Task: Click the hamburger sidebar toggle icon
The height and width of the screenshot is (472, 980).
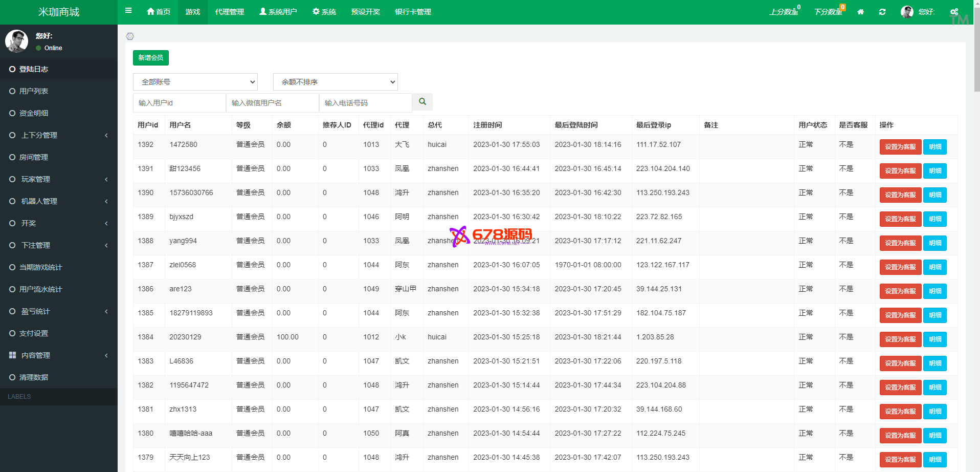Action: point(128,11)
